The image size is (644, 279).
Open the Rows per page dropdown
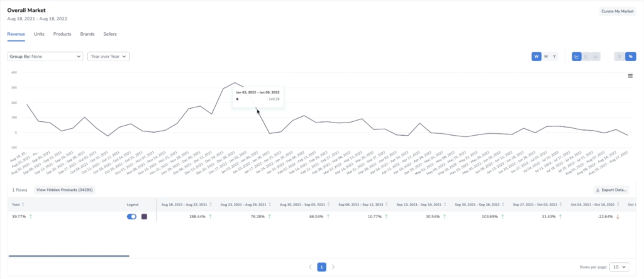coord(619,267)
